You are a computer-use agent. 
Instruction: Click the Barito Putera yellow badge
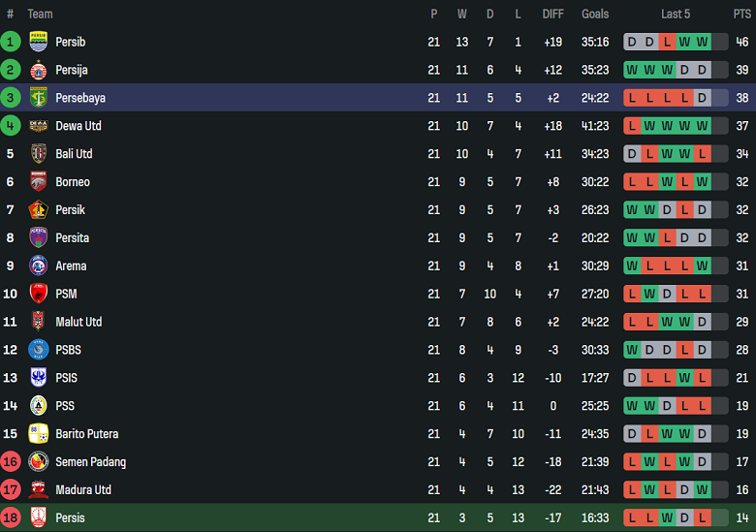pyautogui.click(x=39, y=433)
